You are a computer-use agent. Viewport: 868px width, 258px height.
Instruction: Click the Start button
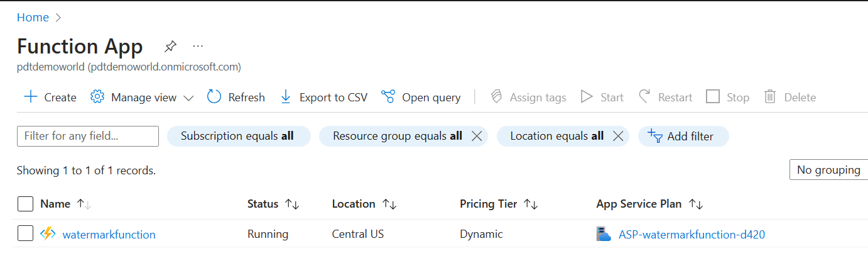click(x=602, y=98)
